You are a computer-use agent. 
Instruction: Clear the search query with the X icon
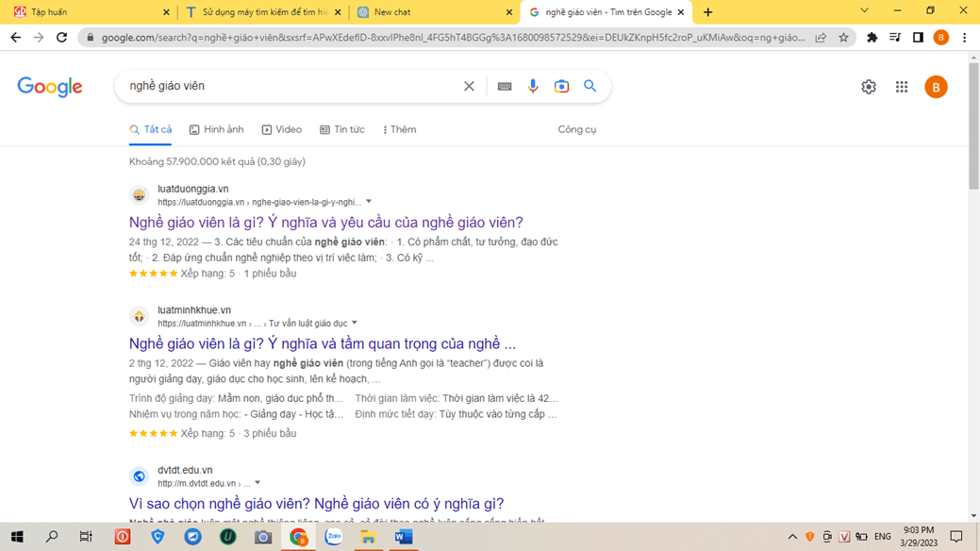click(x=469, y=85)
